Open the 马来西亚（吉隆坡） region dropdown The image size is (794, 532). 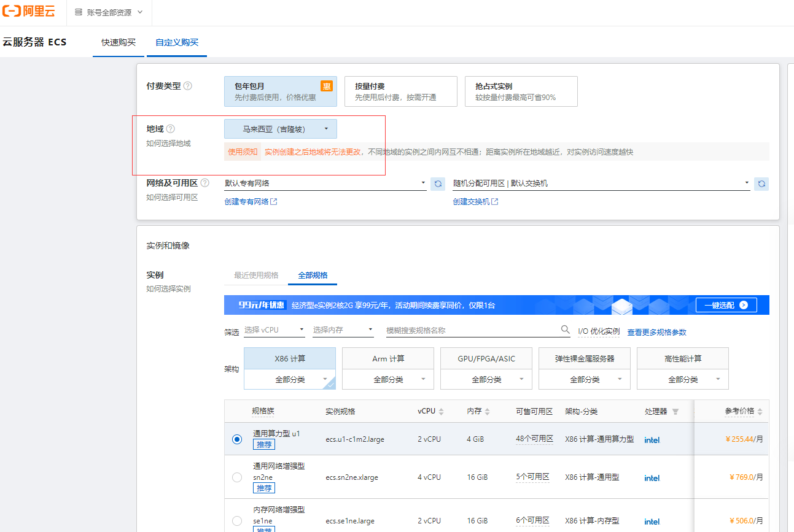(x=281, y=129)
